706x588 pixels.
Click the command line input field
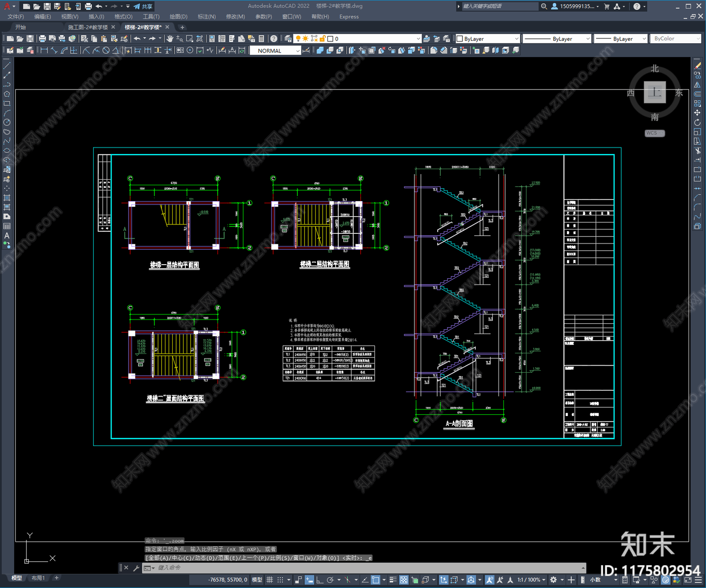[364, 568]
